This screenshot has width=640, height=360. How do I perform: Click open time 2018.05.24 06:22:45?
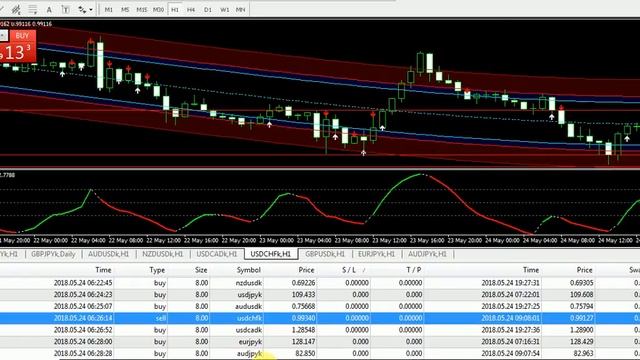83,282
